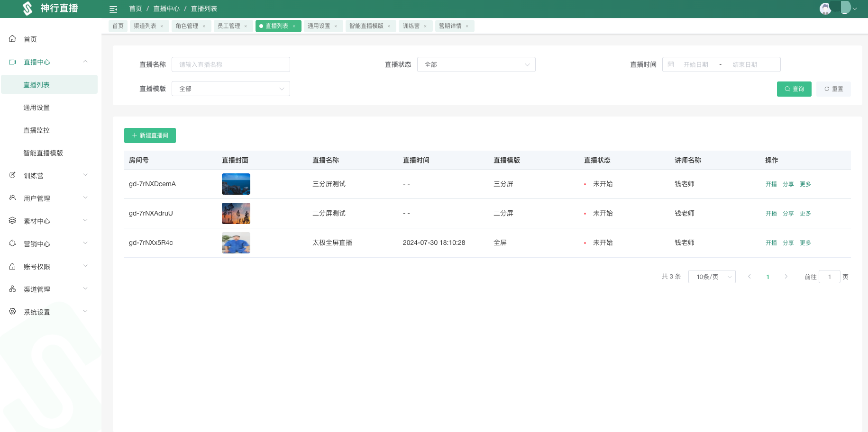Click the 用户管理 people icon
868x432 pixels.
pos(12,198)
